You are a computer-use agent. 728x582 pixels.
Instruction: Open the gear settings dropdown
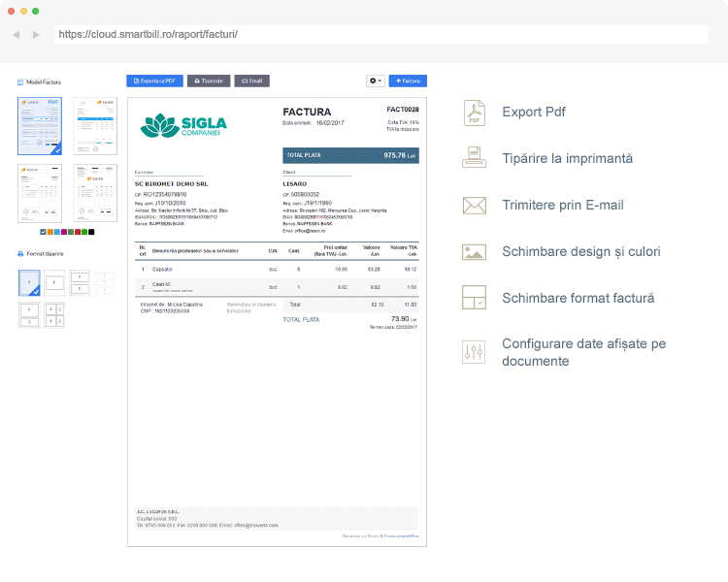[x=375, y=81]
